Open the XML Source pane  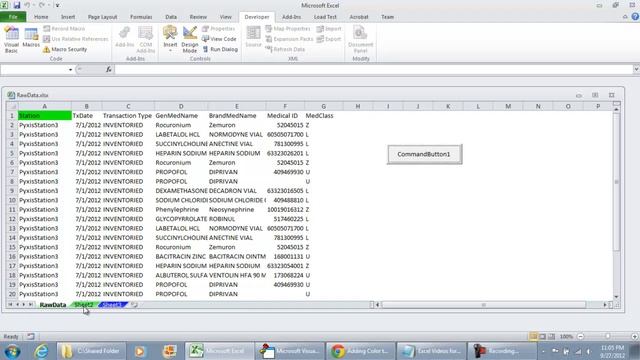tap(253, 37)
